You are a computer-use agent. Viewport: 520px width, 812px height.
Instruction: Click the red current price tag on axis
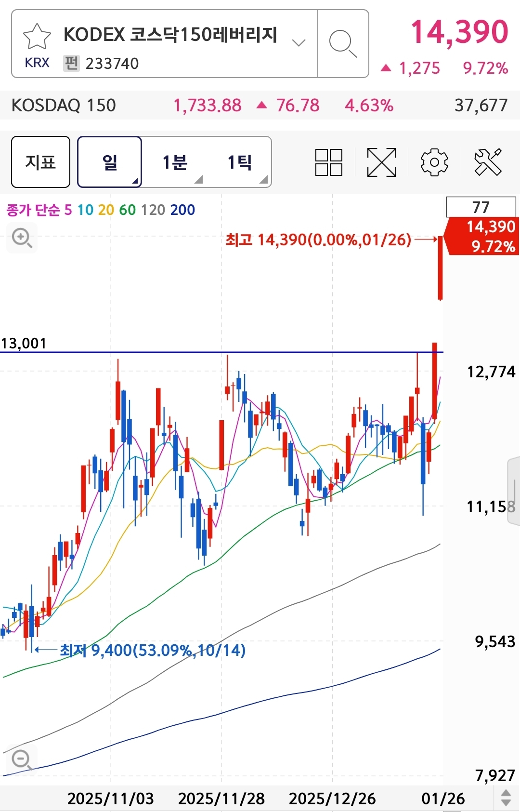click(x=481, y=237)
